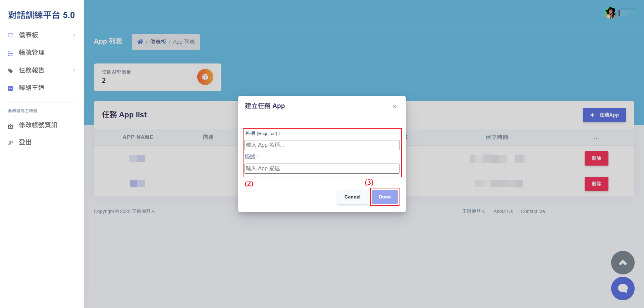
Task: Click the home icon in breadcrumb
Action: pos(140,42)
